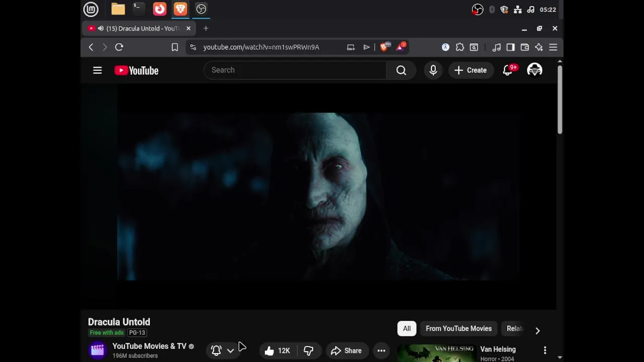The width and height of the screenshot is (644, 362).
Task: Dislike this video
Action: point(308,350)
